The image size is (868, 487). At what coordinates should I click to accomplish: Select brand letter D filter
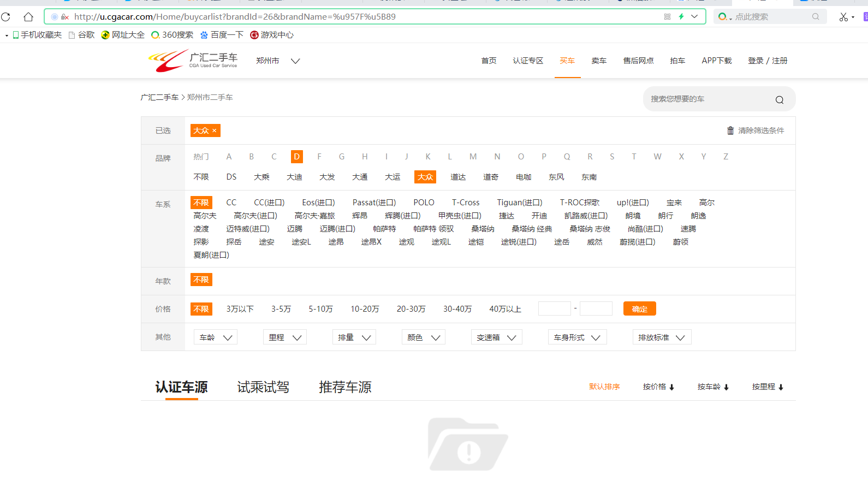(x=297, y=157)
